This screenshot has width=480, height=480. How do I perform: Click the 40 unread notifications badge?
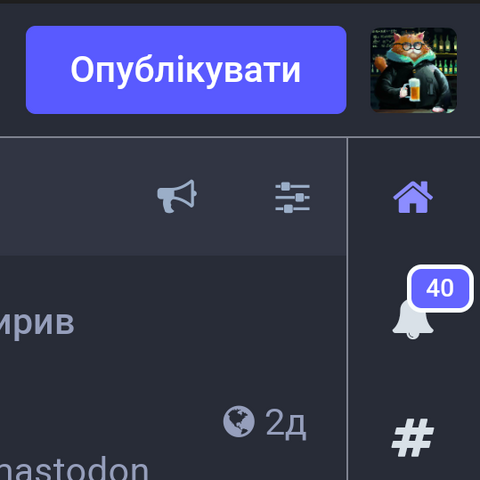click(440, 288)
